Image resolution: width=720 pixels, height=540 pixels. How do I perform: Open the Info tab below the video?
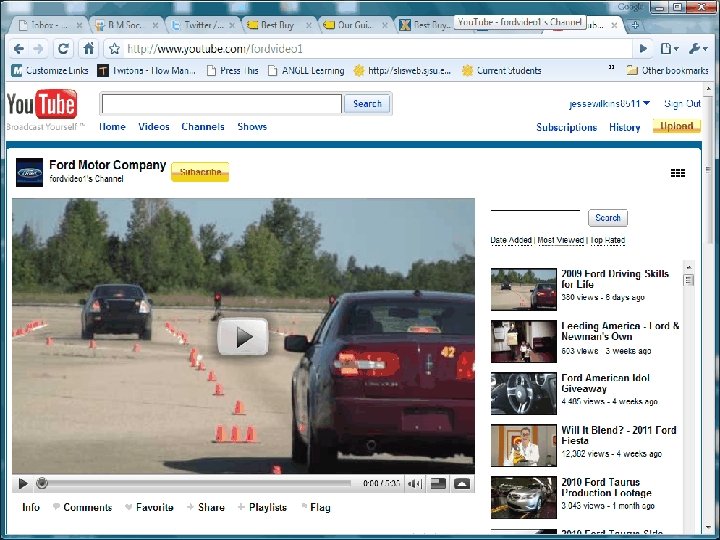tap(31, 507)
